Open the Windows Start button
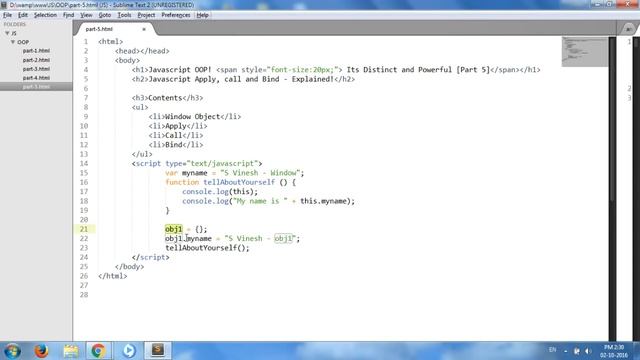The image size is (640, 360). pos(12,351)
